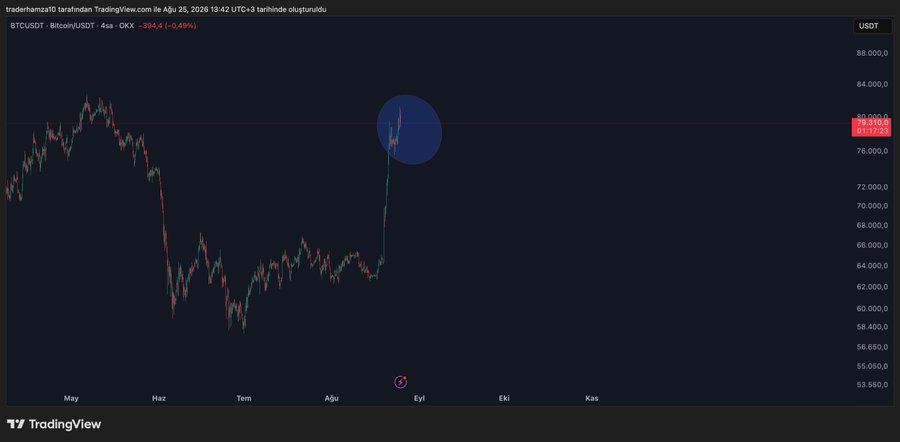Click the May label on time axis
900x442 pixels.
click(x=71, y=398)
